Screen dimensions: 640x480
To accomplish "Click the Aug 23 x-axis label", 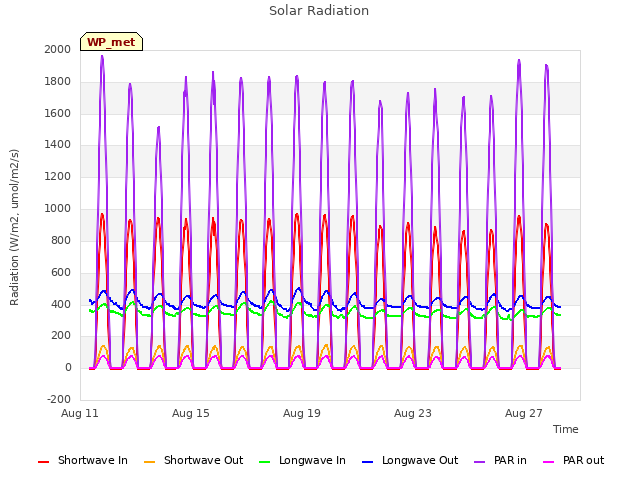I will 413,413.
